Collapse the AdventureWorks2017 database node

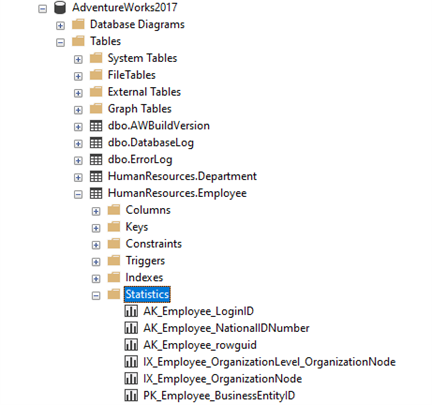(43, 9)
